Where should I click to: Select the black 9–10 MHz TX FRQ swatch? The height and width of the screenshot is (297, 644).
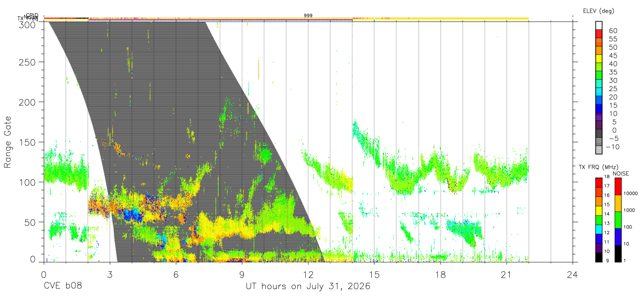click(x=599, y=257)
